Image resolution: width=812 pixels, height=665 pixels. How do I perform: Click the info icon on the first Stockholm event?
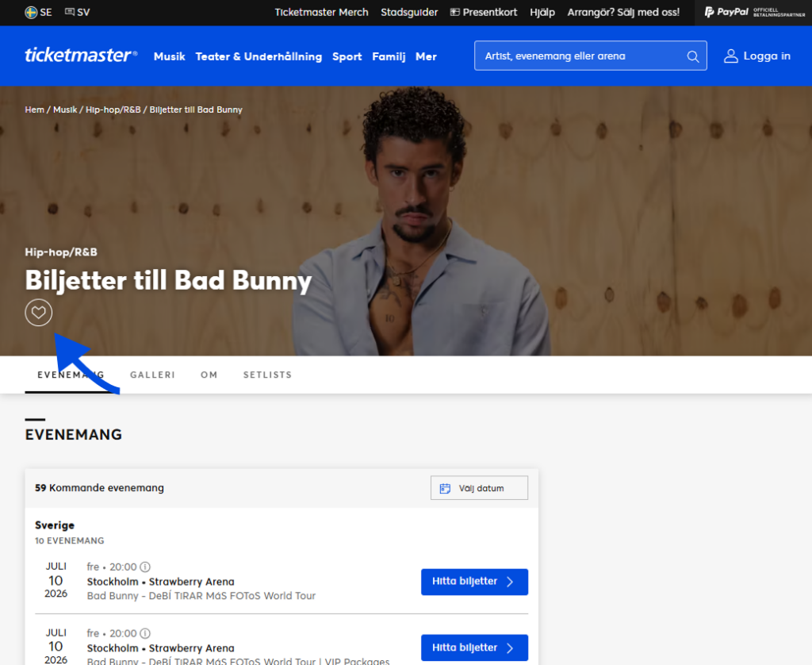click(145, 567)
